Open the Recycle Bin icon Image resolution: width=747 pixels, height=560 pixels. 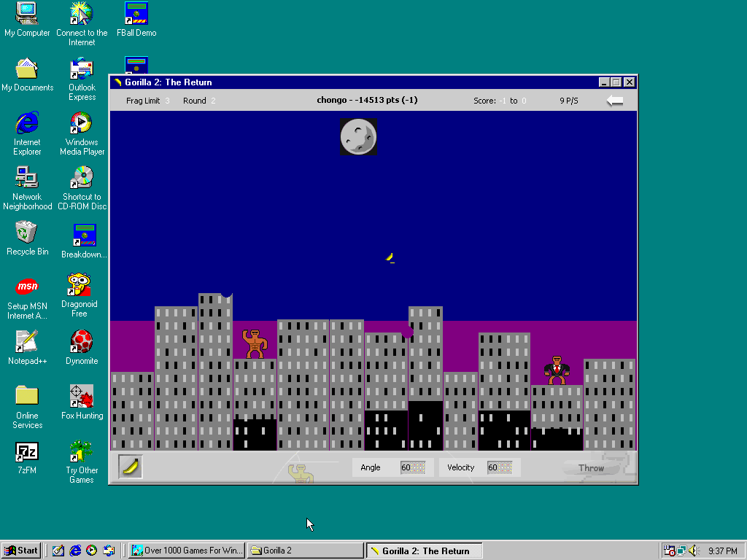click(27, 233)
